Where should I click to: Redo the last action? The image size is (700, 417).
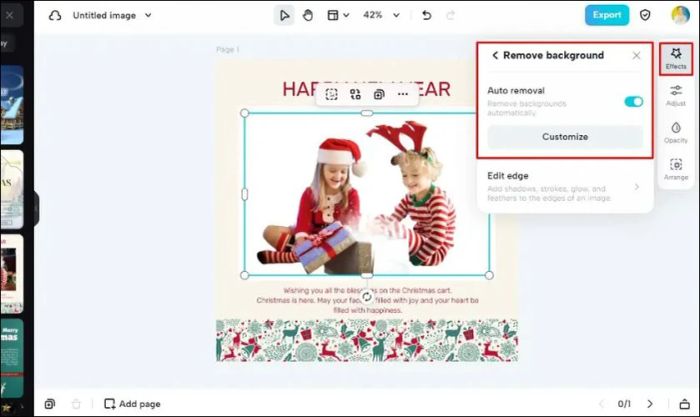click(x=450, y=16)
